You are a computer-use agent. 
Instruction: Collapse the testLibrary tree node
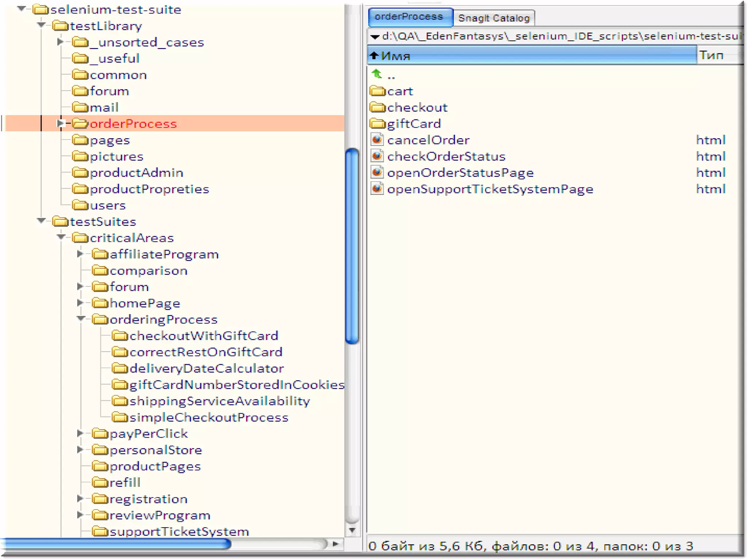click(41, 25)
